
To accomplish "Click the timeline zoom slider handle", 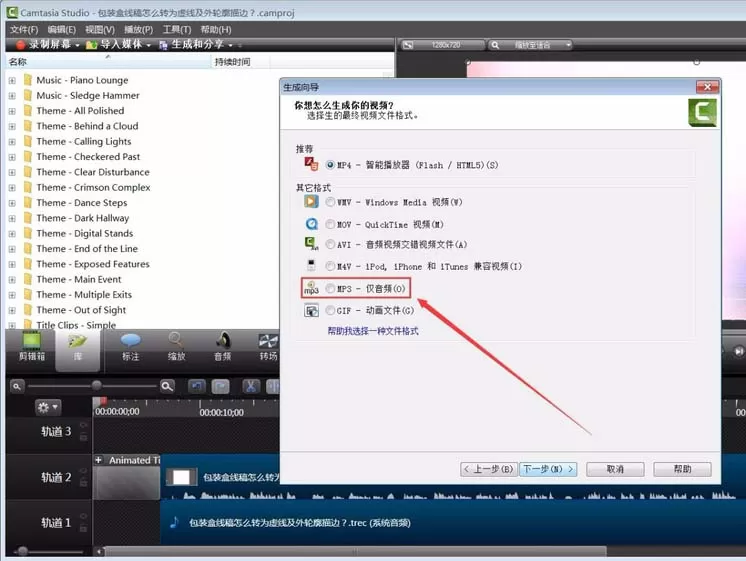I will click(x=97, y=385).
